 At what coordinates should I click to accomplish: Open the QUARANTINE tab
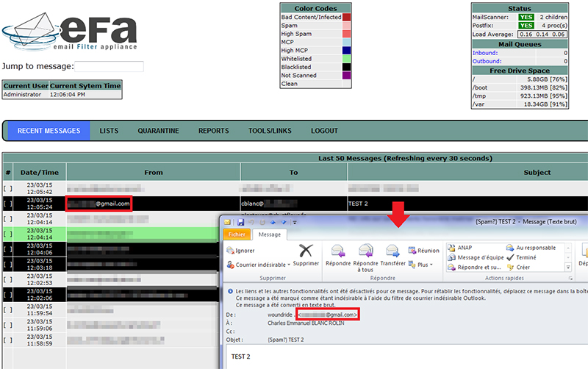[x=158, y=131]
